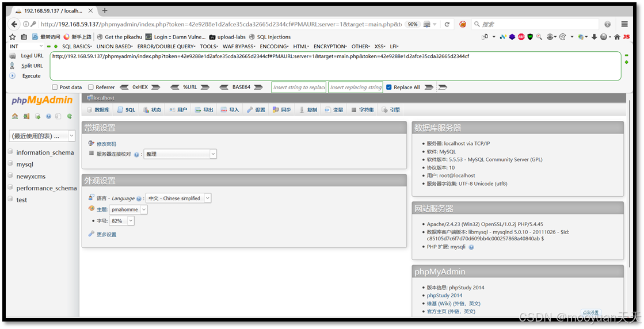
Task: Click the blocked-script red circle icon near search
Action: [463, 24]
